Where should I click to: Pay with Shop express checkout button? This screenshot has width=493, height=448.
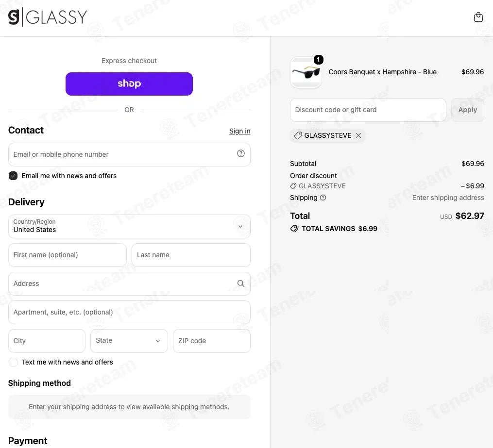point(129,84)
